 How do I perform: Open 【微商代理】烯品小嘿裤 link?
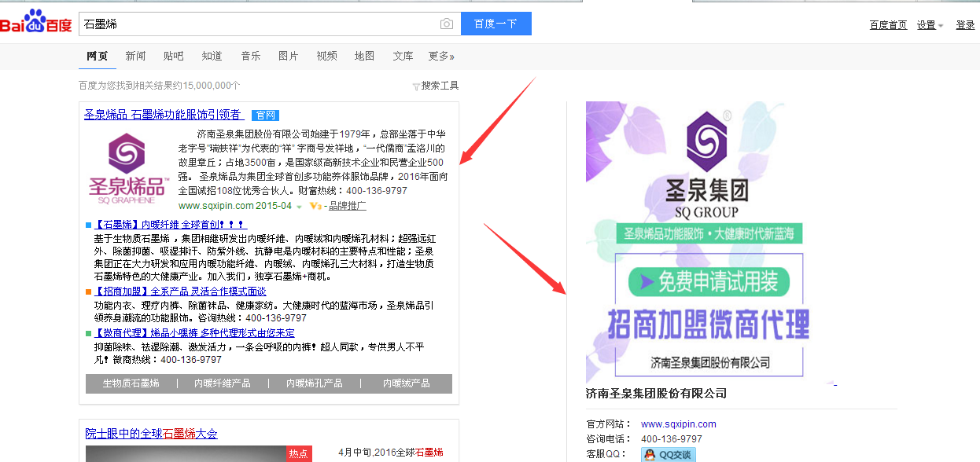[x=194, y=333]
